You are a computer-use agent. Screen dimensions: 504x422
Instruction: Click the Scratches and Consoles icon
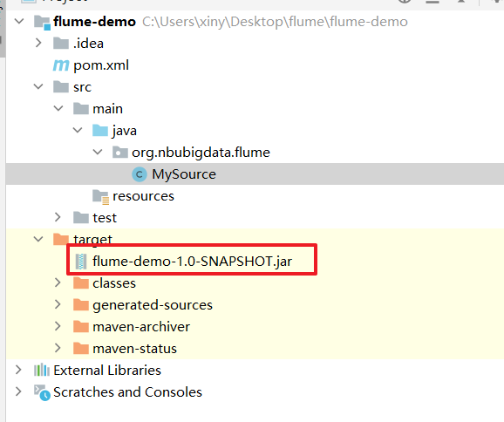coord(42,392)
